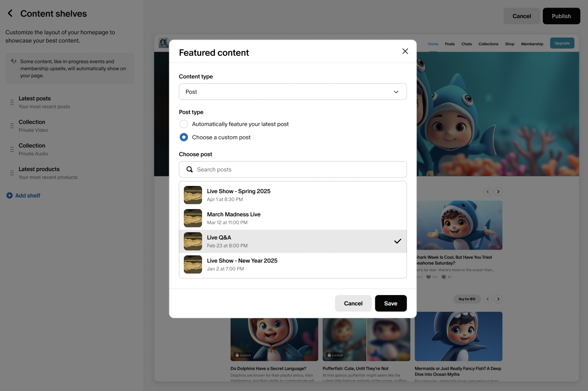Click previous arrow beside Buy for $10
The height and width of the screenshot is (391, 588).
pyautogui.click(x=488, y=299)
